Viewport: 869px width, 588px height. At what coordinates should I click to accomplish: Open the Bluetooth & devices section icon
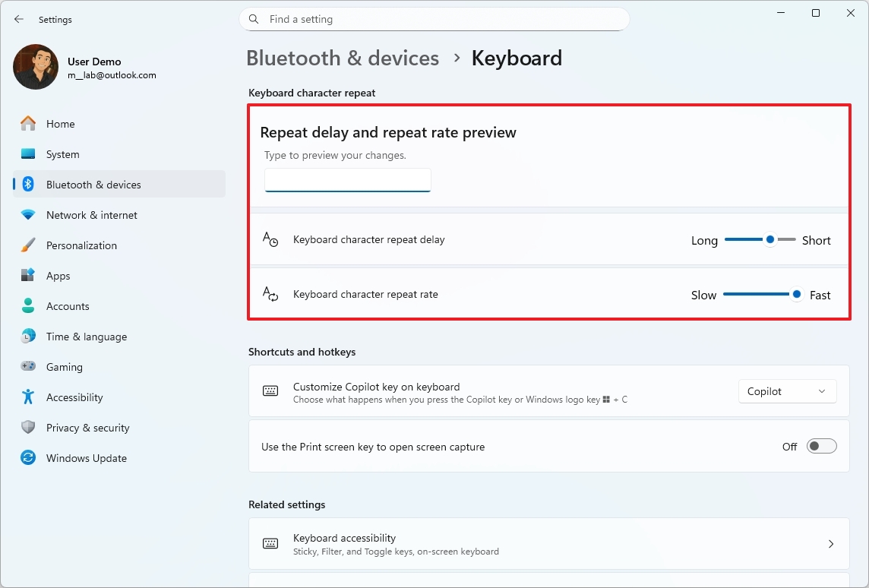pyautogui.click(x=27, y=184)
